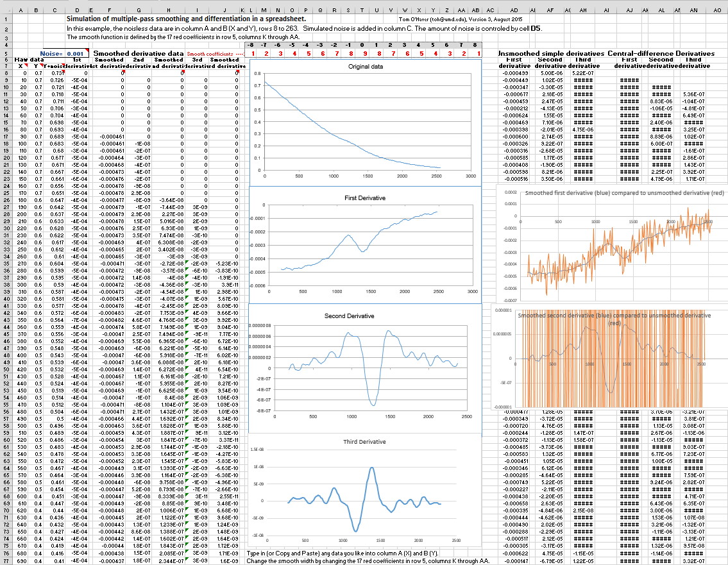728x565 pixels.
Task: Select the 'Unsmoothed simple derivatives' heading
Action: coord(551,54)
